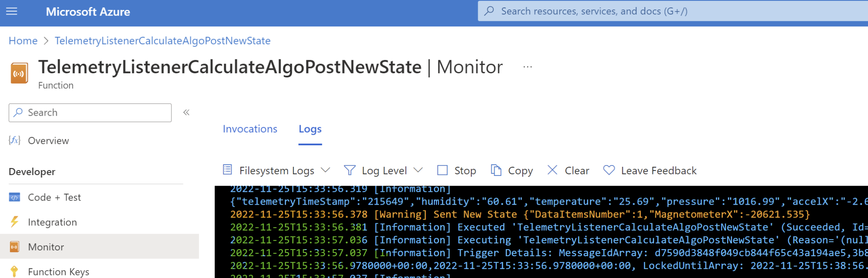Click the Microsoft Azure title
The height and width of the screenshot is (278, 868).
(x=88, y=12)
